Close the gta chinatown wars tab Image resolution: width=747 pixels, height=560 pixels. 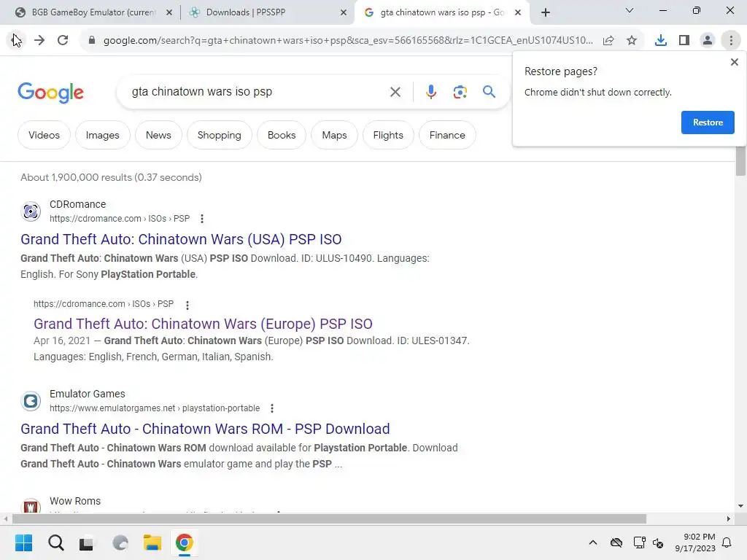pyautogui.click(x=518, y=13)
